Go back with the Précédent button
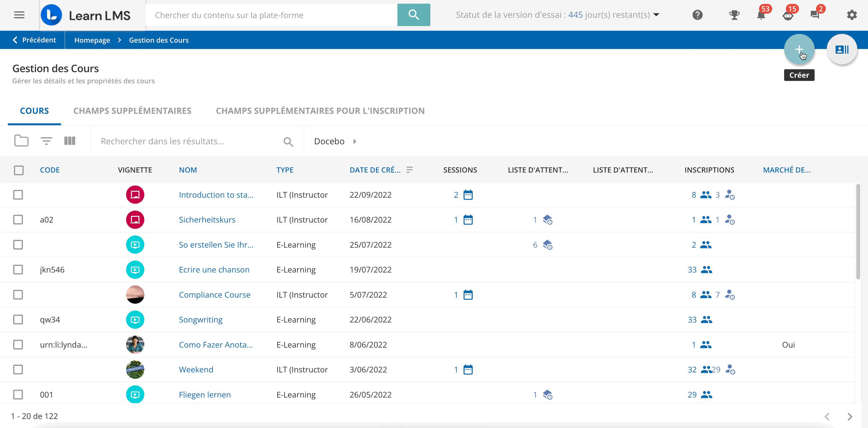This screenshot has height=428, width=868. (x=34, y=40)
